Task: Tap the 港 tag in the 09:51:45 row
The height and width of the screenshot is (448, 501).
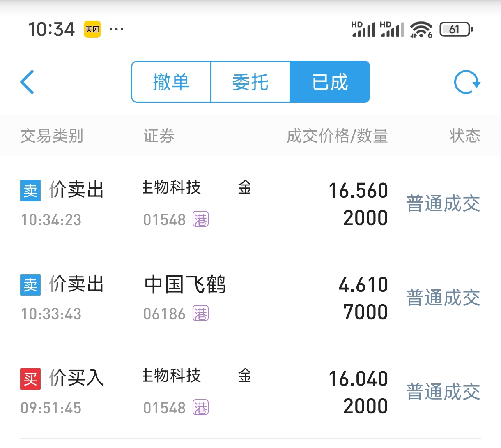Action: [x=200, y=408]
